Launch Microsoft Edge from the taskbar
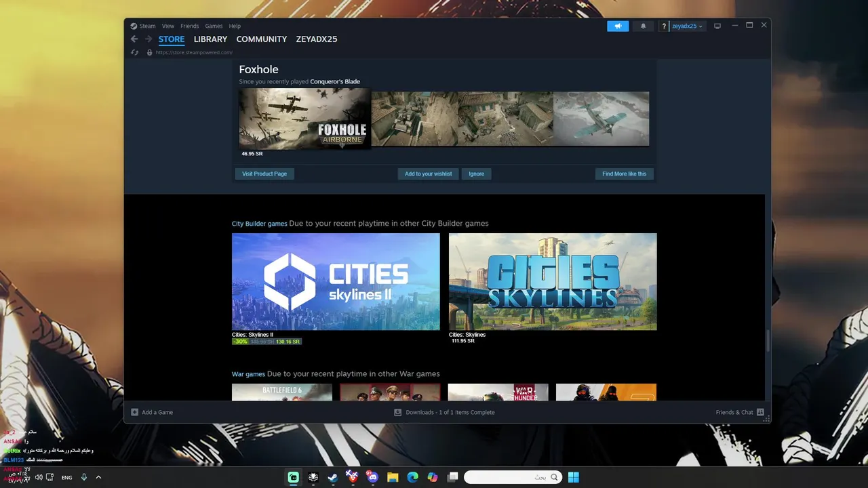The width and height of the screenshot is (868, 488). pos(412,477)
